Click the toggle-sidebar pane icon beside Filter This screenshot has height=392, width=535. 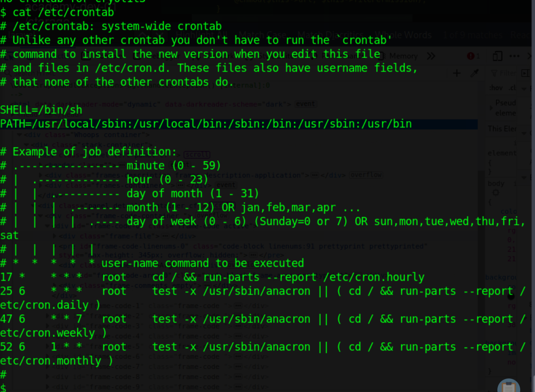point(525,73)
